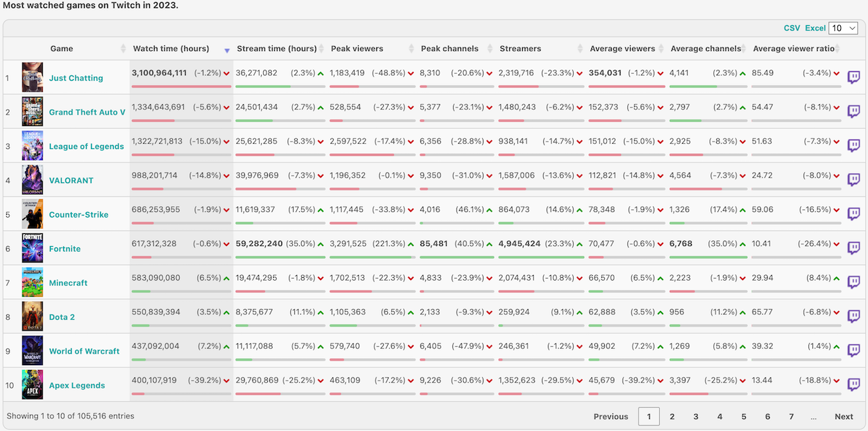Open the entries-per-page dropdown showing 10

click(x=843, y=28)
